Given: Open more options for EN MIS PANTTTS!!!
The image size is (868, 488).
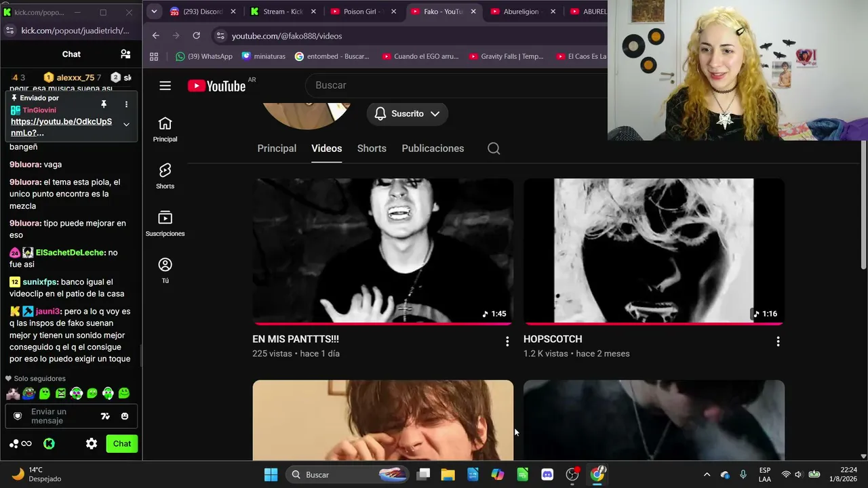Looking at the screenshot, I should (x=507, y=342).
